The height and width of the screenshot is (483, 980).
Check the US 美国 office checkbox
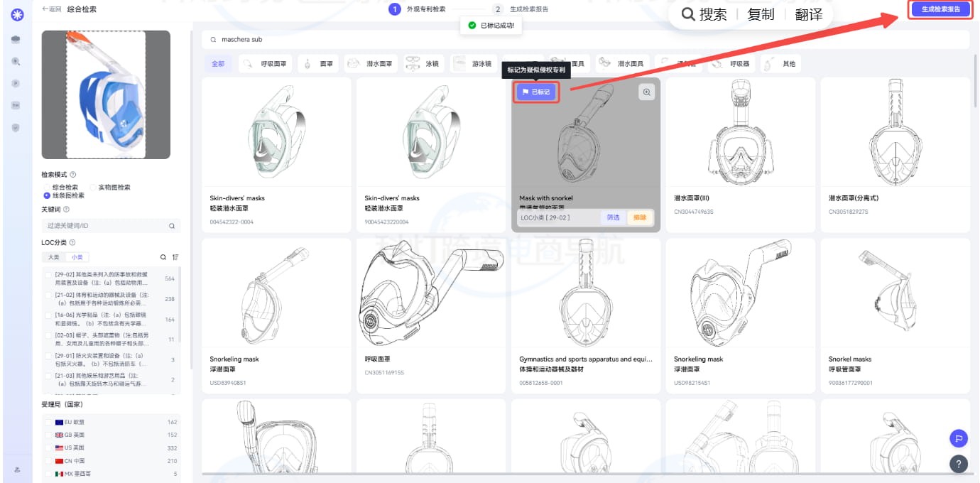[x=48, y=448]
